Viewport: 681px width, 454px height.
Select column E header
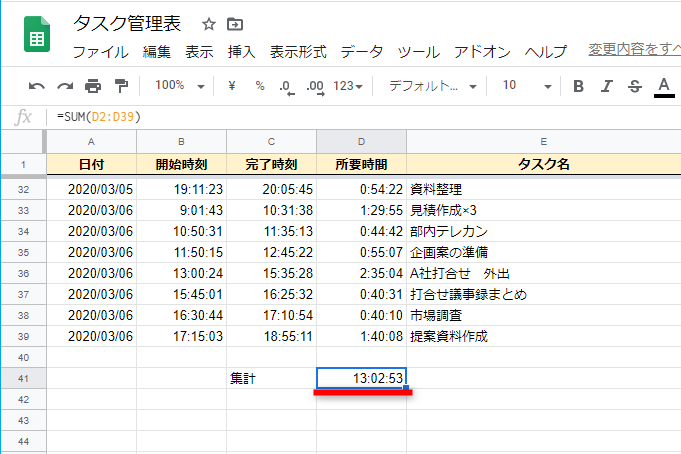544,142
